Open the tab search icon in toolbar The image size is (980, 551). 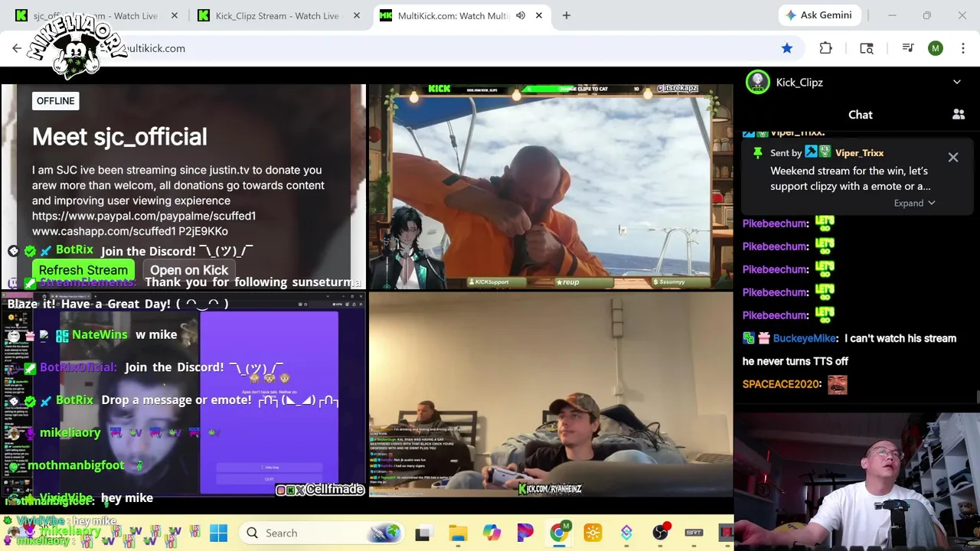867,48
